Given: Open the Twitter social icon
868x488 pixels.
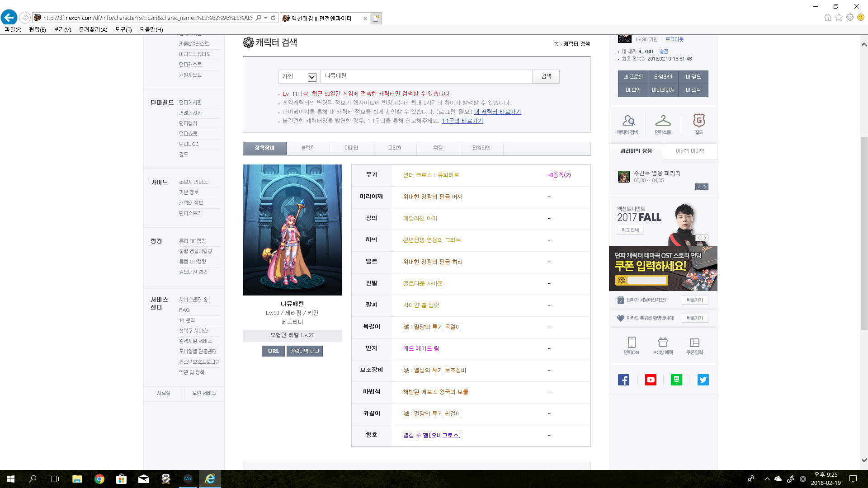Looking at the screenshot, I should pyautogui.click(x=703, y=380).
